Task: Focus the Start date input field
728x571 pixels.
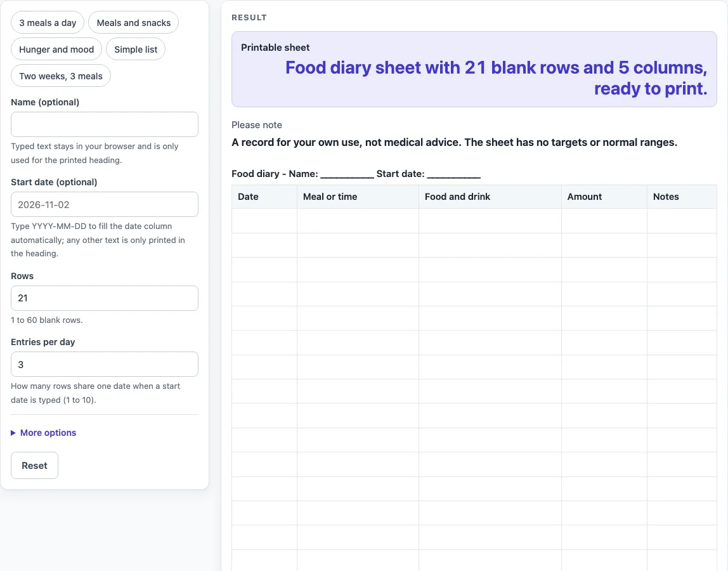Action: [105, 204]
